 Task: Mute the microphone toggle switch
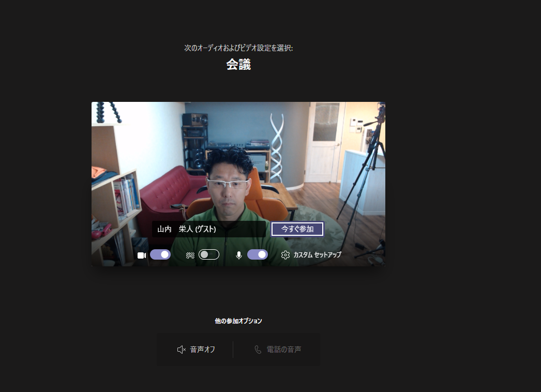pos(258,254)
